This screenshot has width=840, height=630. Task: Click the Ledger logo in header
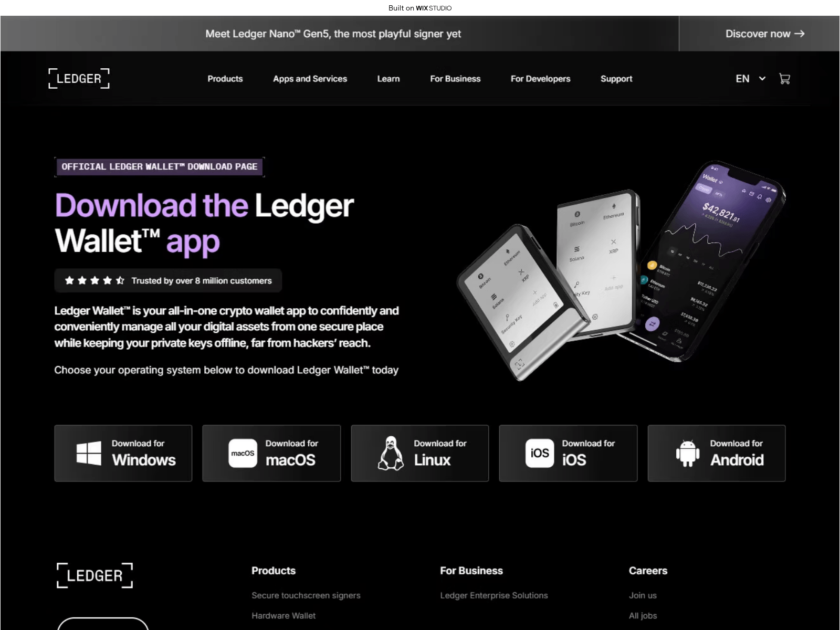(x=79, y=79)
